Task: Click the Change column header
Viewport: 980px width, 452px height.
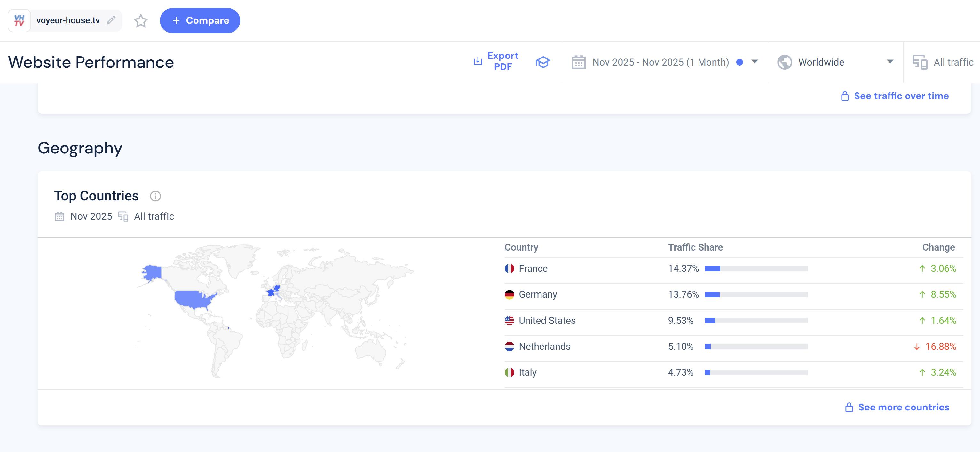Action: pos(938,247)
